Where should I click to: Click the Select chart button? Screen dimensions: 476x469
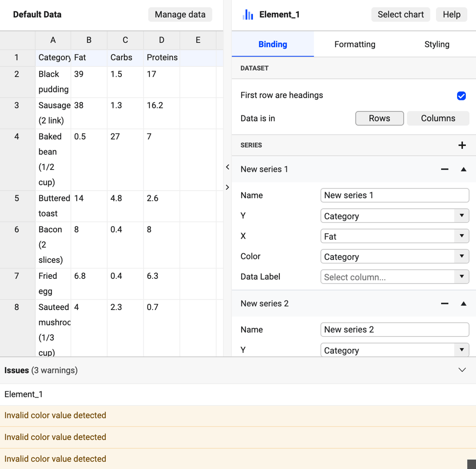pos(400,15)
